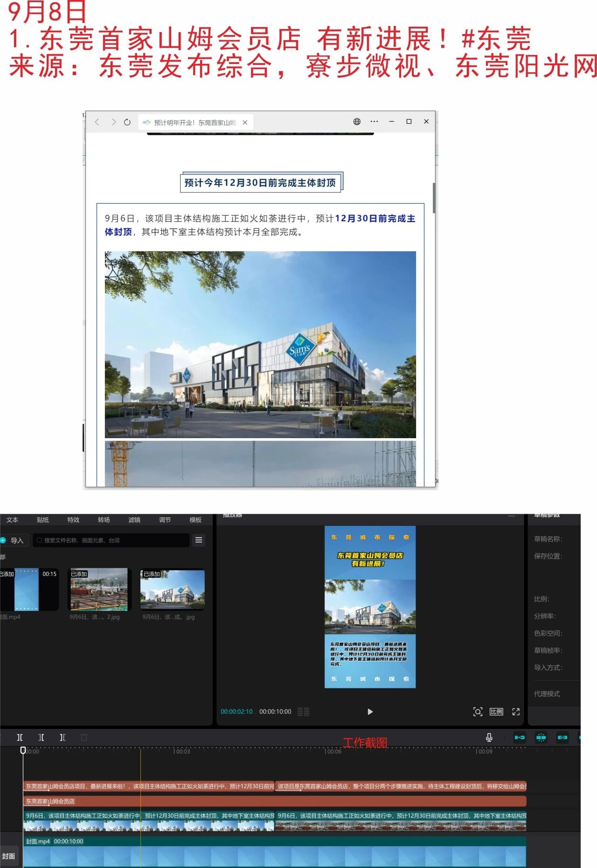
Task: Open the 特效 effects tab
Action: click(x=73, y=520)
